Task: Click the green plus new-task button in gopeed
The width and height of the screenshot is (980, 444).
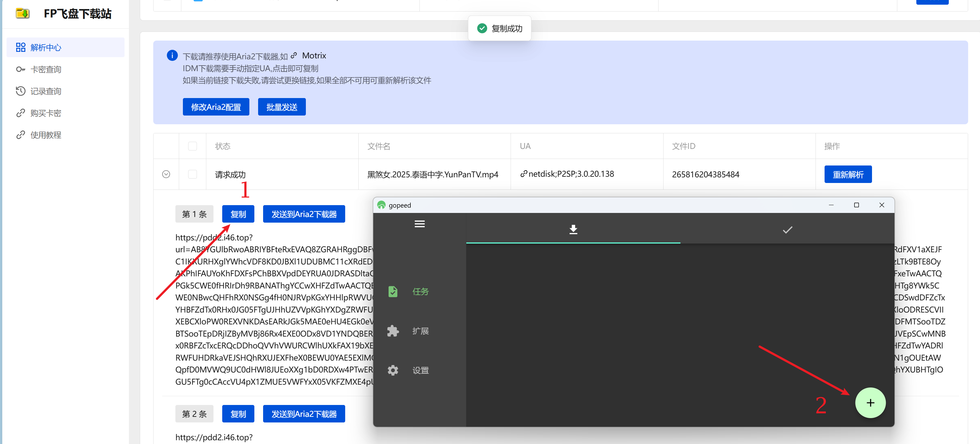Action: click(x=870, y=402)
